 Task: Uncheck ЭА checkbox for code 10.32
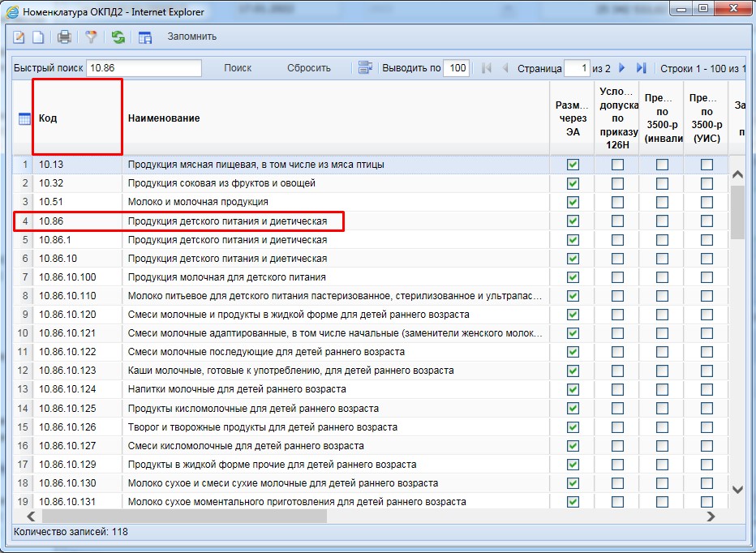pos(573,184)
